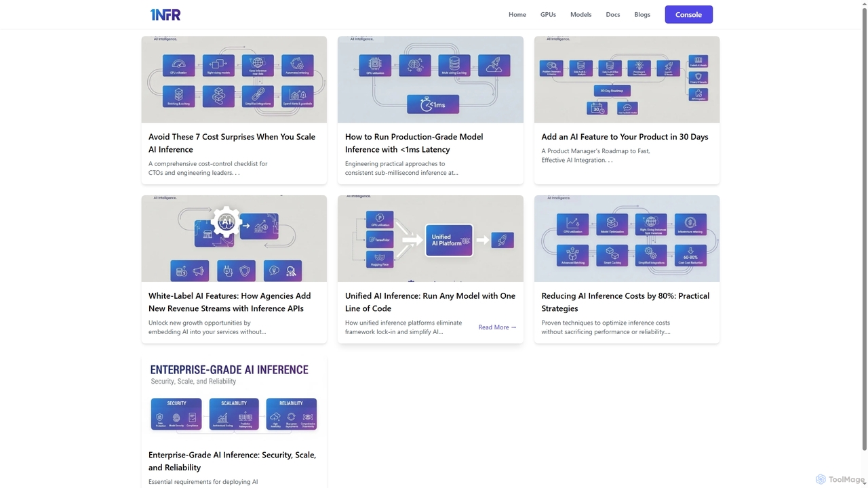The height and width of the screenshot is (488, 868).
Task: Click 'A Product Manager's Roadmap' description
Action: click(x=595, y=156)
